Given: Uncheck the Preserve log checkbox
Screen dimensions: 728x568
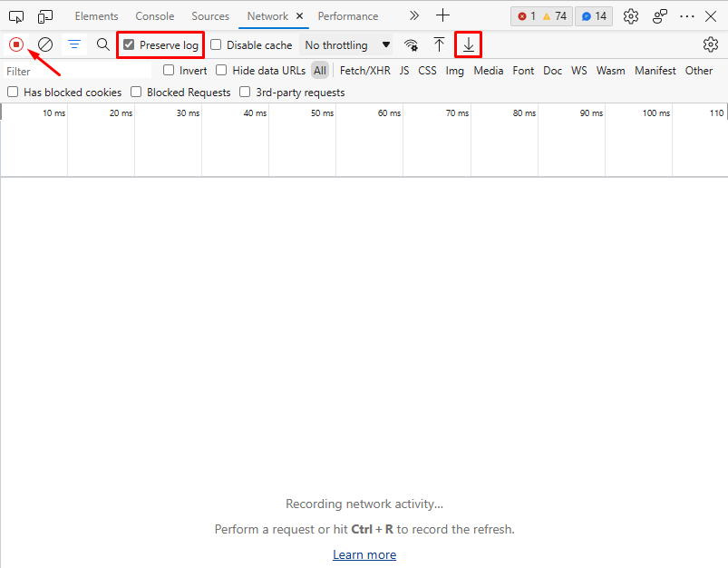Looking at the screenshot, I should tap(129, 45).
